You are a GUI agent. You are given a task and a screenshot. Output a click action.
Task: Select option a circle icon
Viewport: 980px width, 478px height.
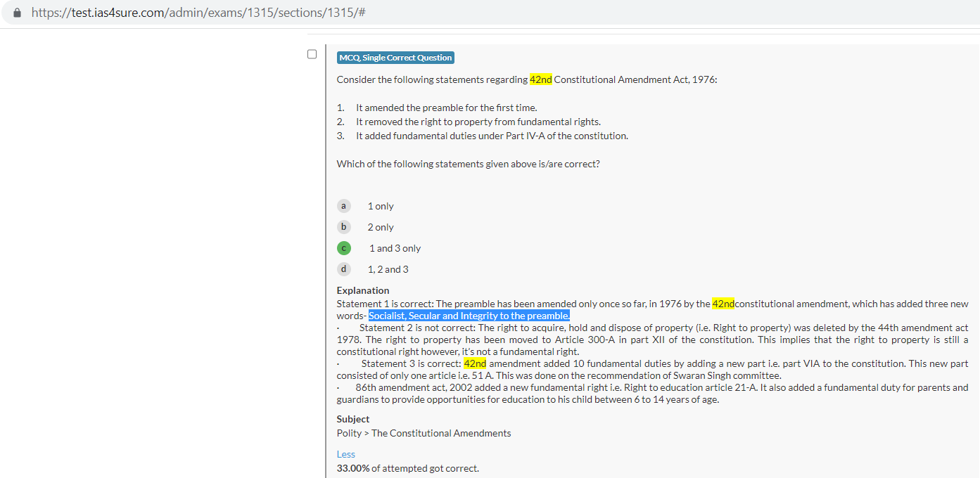pyautogui.click(x=343, y=206)
